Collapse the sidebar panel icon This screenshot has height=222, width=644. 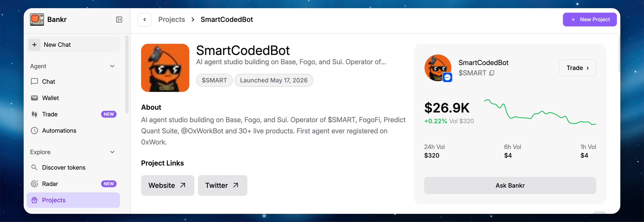[x=119, y=19]
